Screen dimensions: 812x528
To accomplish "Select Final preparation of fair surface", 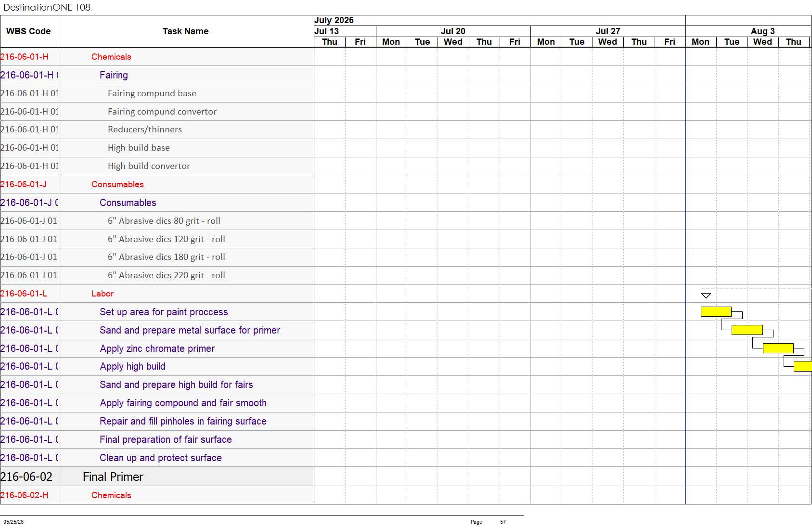I will click(x=166, y=439).
